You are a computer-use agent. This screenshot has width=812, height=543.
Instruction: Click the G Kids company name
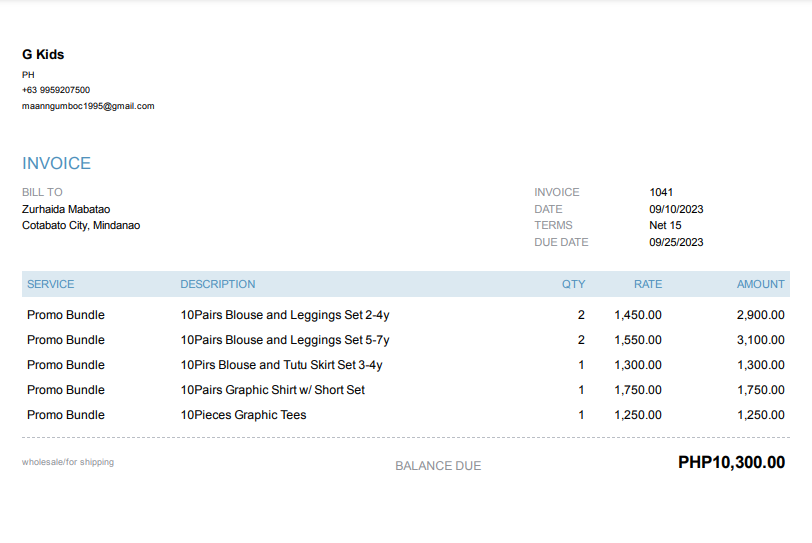(x=43, y=54)
